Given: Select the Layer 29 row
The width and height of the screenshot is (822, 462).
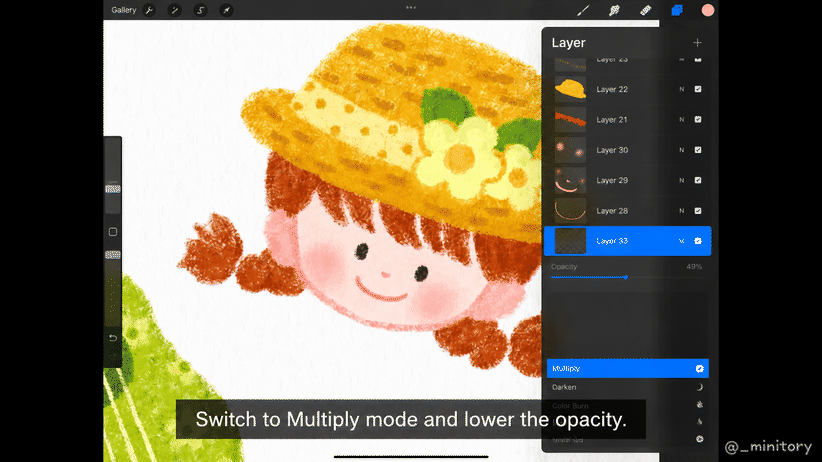Looking at the screenshot, I should [628, 180].
